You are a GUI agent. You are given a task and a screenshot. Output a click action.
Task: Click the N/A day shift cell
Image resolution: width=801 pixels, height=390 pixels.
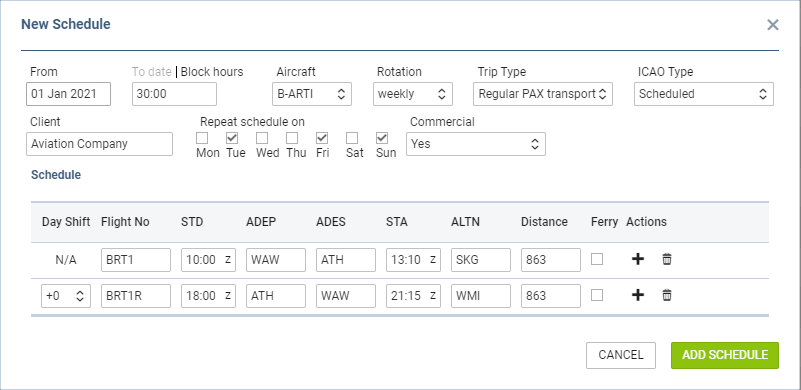pyautogui.click(x=66, y=260)
